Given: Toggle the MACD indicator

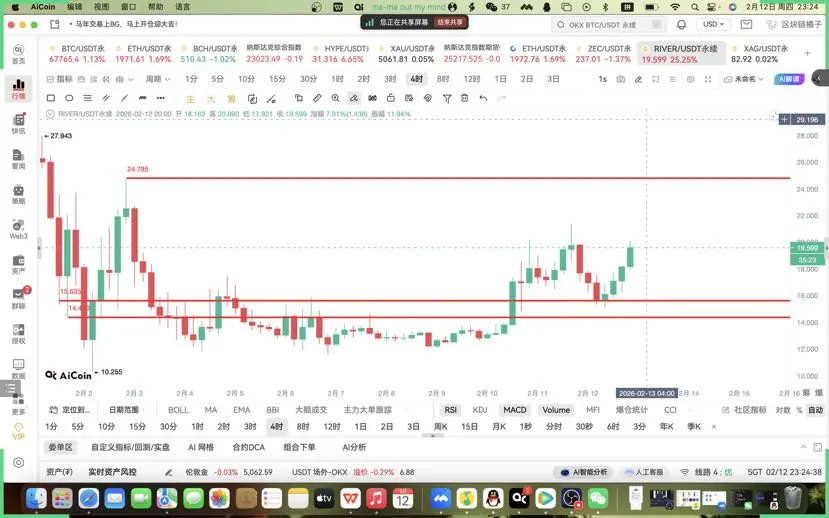Looking at the screenshot, I should [514, 410].
